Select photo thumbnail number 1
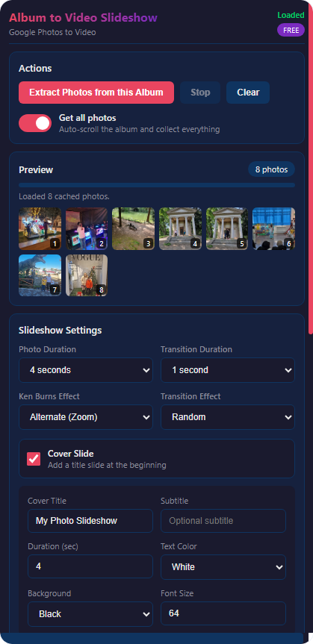 pyautogui.click(x=40, y=229)
